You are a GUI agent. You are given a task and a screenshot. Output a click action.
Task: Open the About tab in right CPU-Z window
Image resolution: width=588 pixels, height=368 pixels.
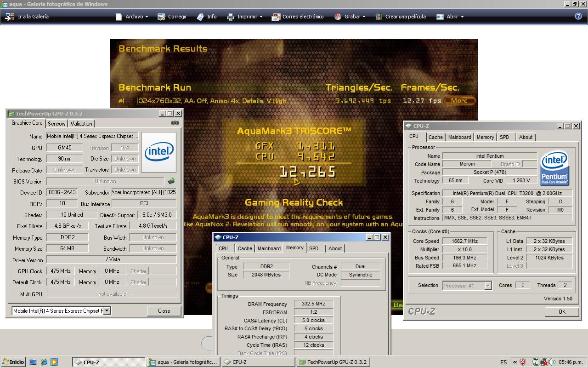[x=526, y=137]
